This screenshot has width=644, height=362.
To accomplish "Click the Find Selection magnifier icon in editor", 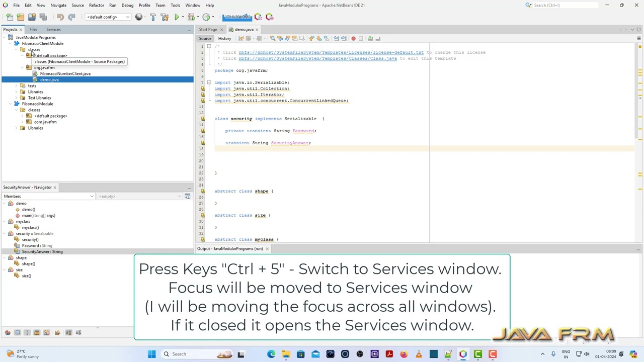I will click(x=272, y=38).
